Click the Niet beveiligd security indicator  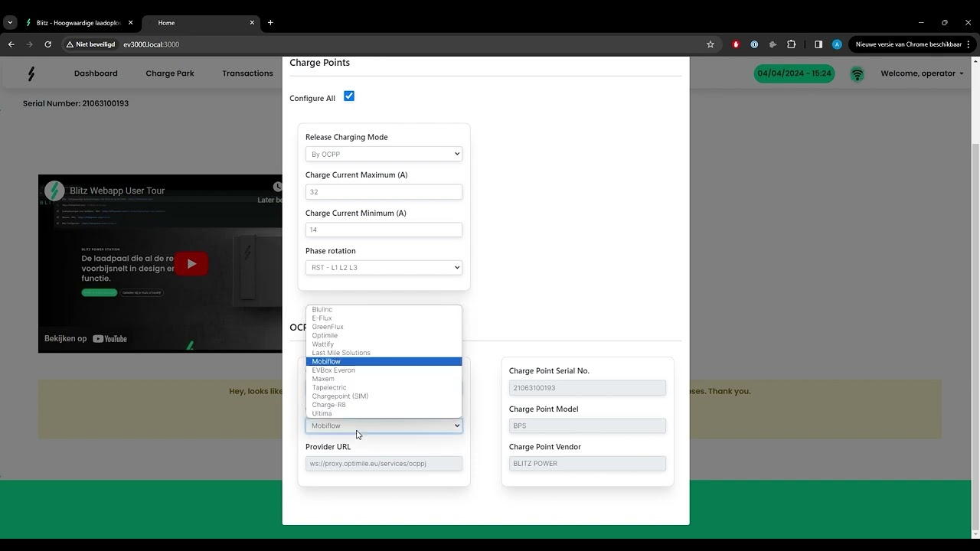(x=90, y=44)
